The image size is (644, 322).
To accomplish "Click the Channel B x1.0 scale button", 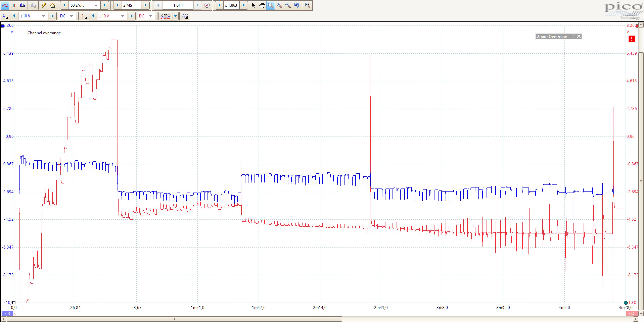I will click(632, 313).
